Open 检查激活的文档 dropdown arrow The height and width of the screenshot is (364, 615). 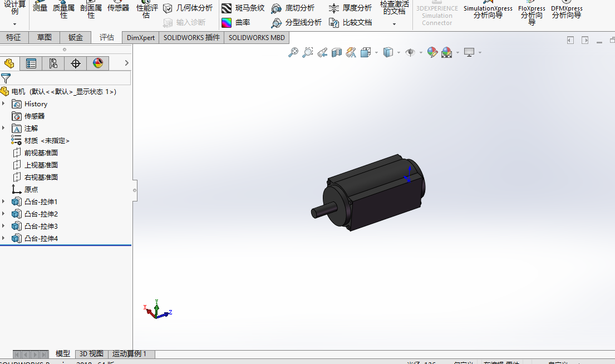(x=394, y=24)
